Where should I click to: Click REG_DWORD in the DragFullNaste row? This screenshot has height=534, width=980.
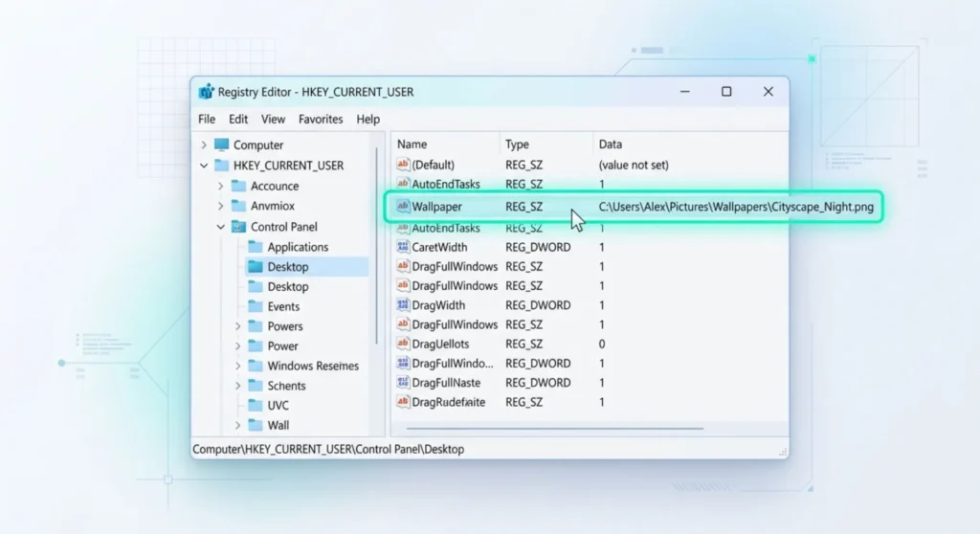538,383
